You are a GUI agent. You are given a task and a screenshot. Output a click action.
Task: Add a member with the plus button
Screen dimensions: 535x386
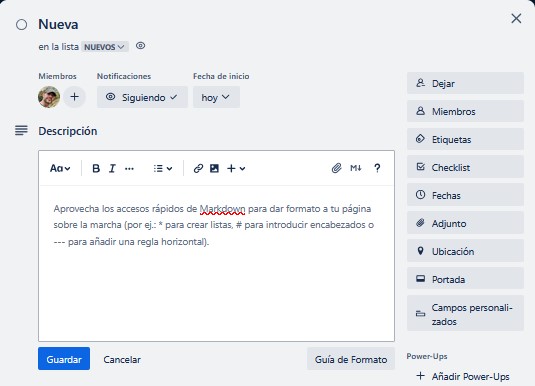74,97
